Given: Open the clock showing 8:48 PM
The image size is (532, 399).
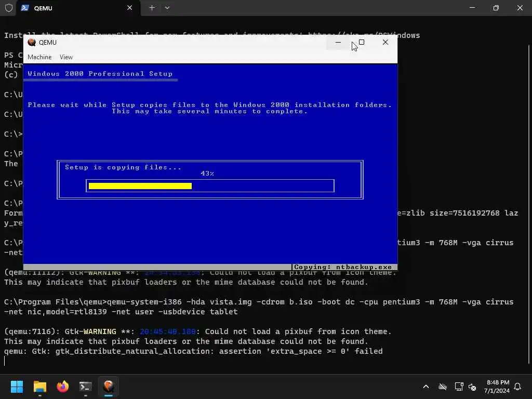Looking at the screenshot, I should click(497, 387).
